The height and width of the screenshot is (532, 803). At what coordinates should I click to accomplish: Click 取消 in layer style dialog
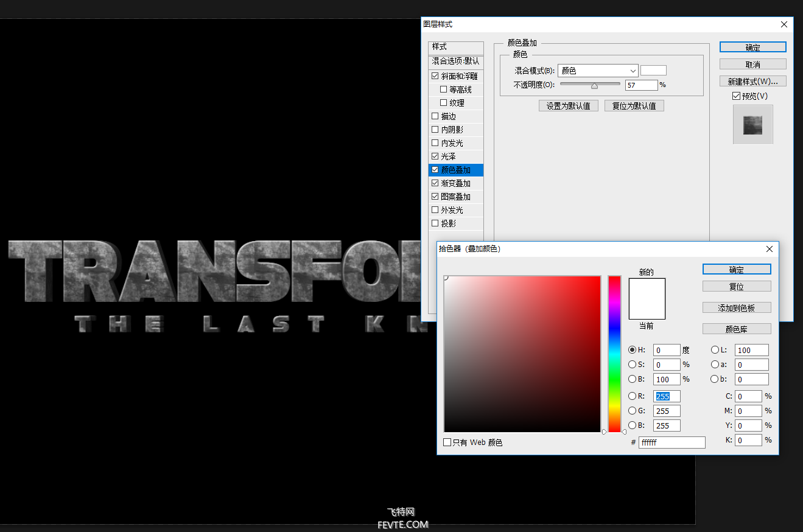click(753, 64)
